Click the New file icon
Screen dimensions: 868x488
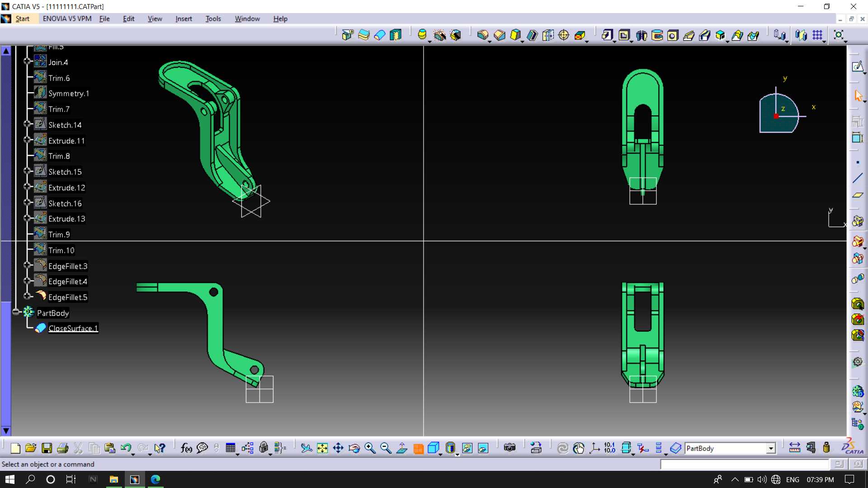click(15, 448)
